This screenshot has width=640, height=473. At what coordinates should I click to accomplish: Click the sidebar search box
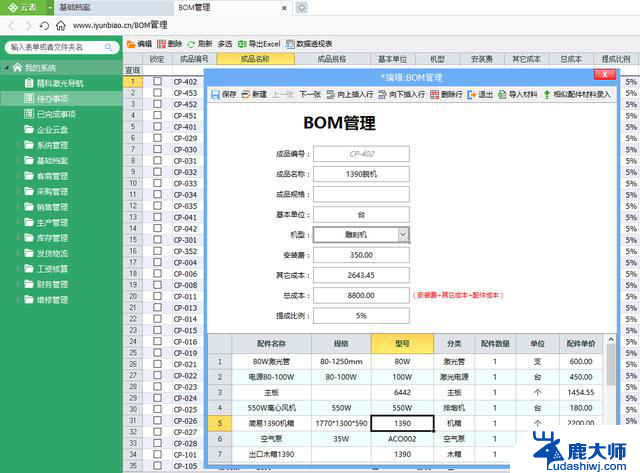point(62,47)
